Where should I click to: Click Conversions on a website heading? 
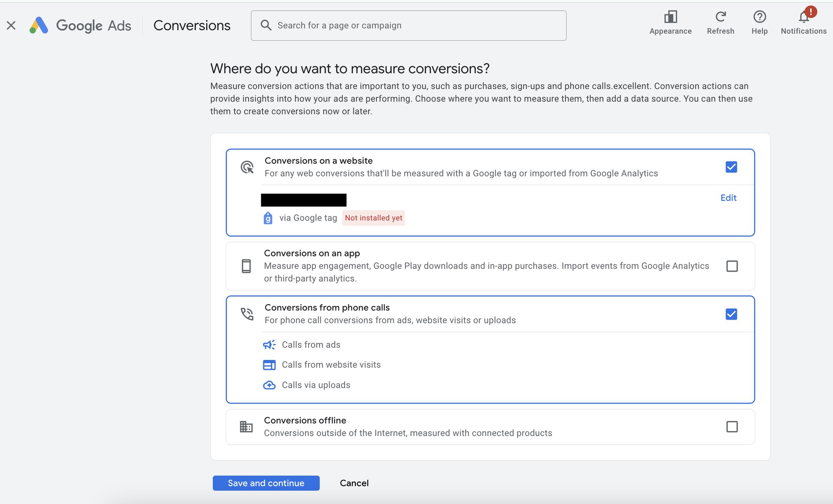pos(318,161)
